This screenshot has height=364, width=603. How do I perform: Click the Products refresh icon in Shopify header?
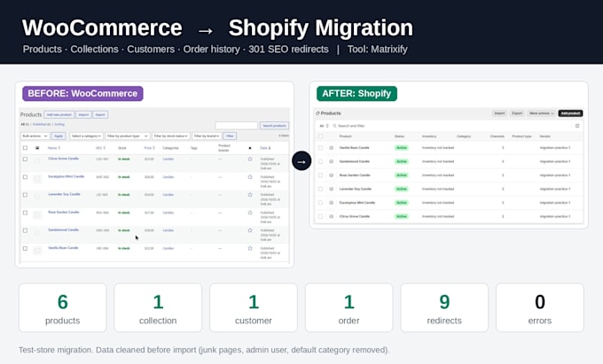click(317, 113)
